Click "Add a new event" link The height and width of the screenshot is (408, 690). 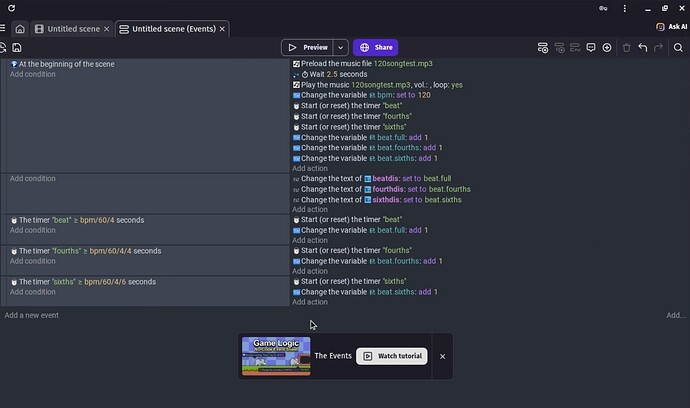point(31,315)
